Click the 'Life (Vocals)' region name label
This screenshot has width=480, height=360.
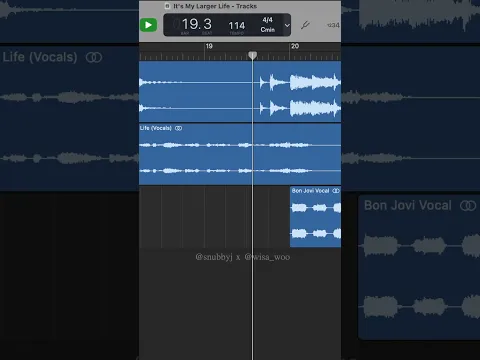pyautogui.click(x=156, y=128)
